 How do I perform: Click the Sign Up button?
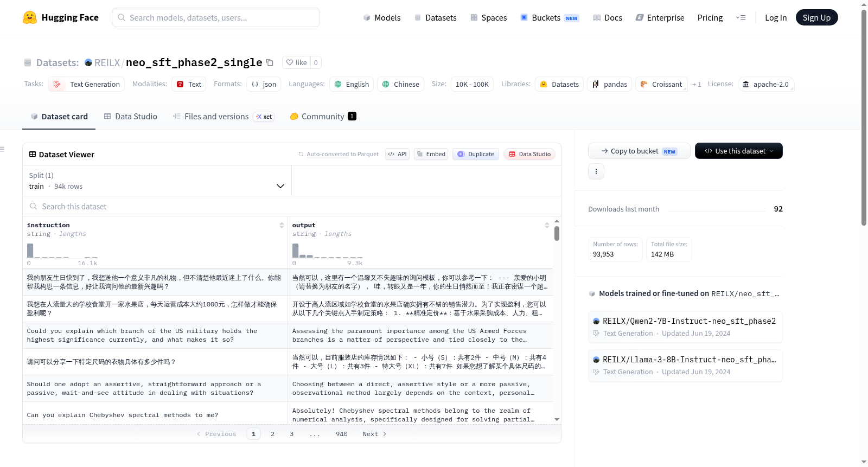(x=816, y=17)
